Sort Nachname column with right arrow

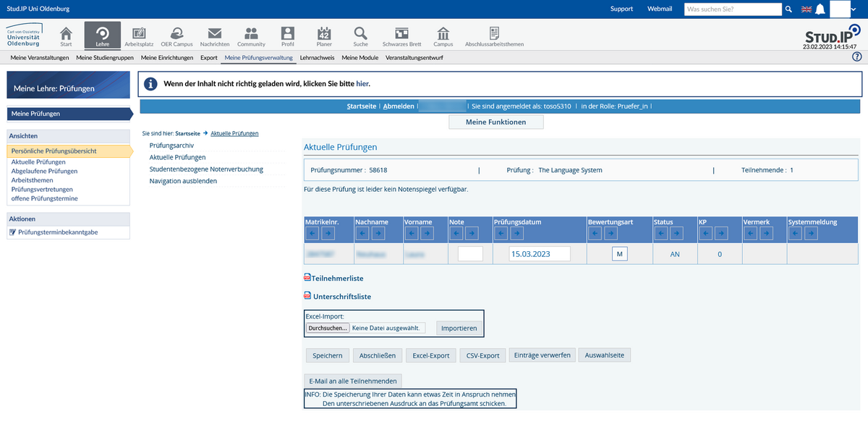coord(378,233)
